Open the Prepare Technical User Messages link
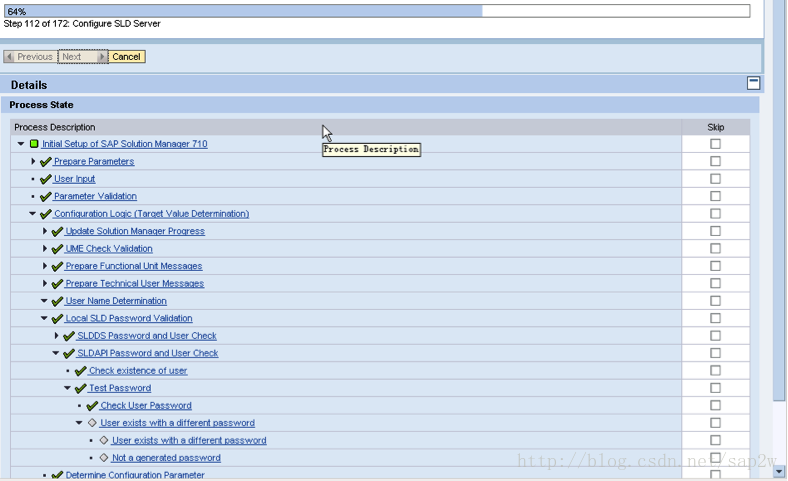This screenshot has width=788, height=481. click(x=135, y=283)
